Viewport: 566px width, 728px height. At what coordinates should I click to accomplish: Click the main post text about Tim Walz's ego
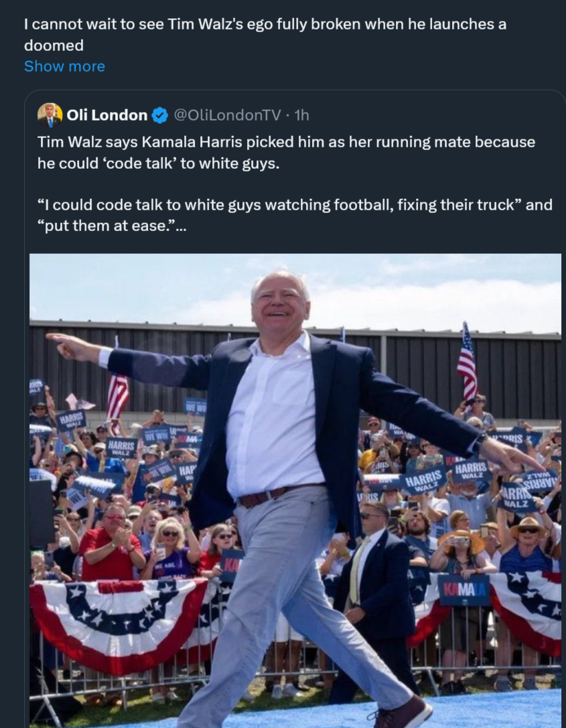pos(265,34)
